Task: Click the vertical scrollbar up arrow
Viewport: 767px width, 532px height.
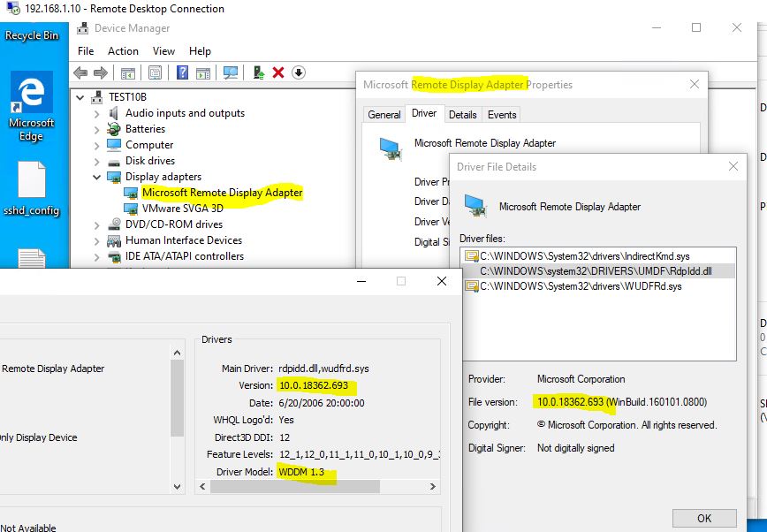Action: click(178, 353)
